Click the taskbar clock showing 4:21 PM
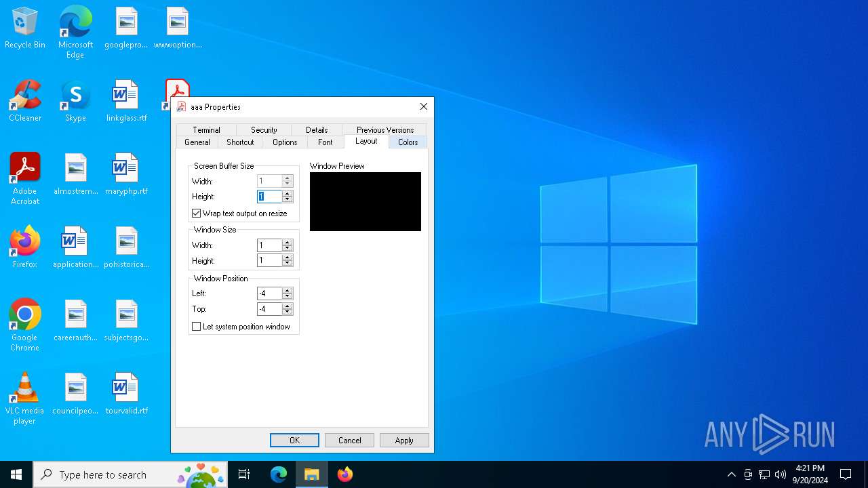Viewport: 868px width, 488px height. [810, 474]
